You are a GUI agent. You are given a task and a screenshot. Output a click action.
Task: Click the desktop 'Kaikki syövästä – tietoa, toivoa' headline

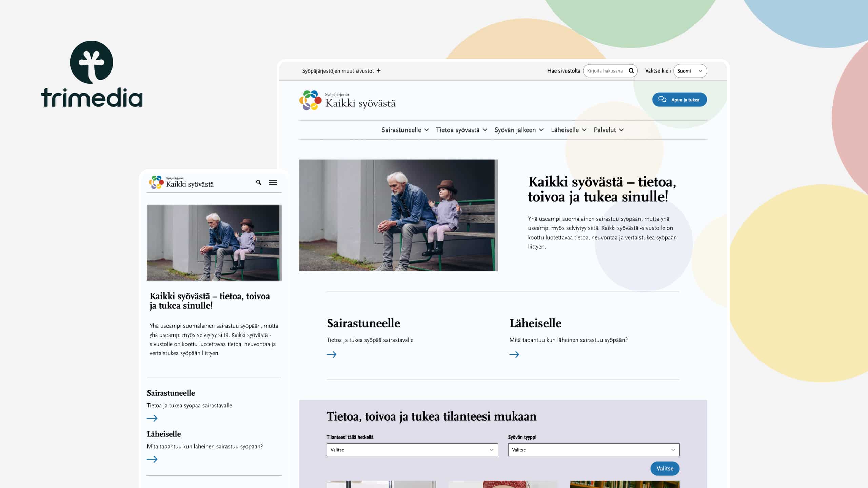pyautogui.click(x=602, y=189)
